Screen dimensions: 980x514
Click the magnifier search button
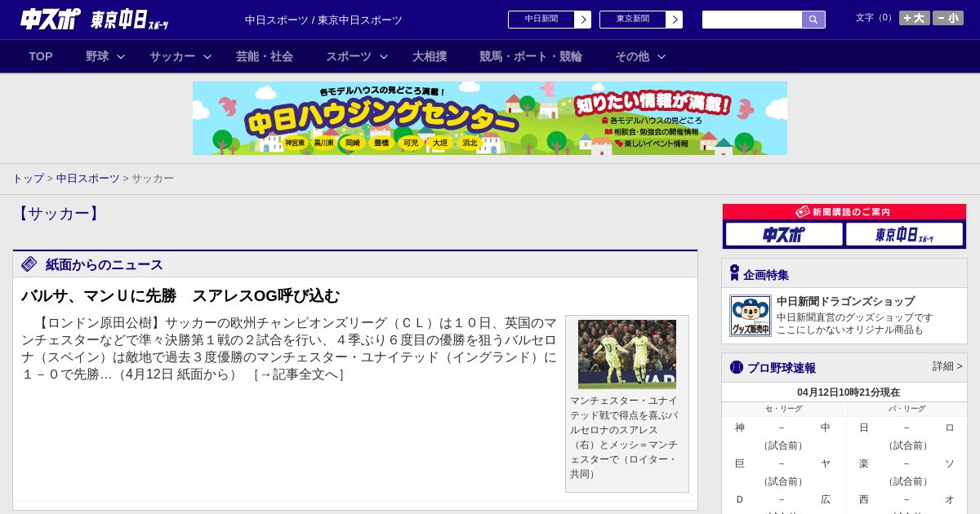click(813, 20)
